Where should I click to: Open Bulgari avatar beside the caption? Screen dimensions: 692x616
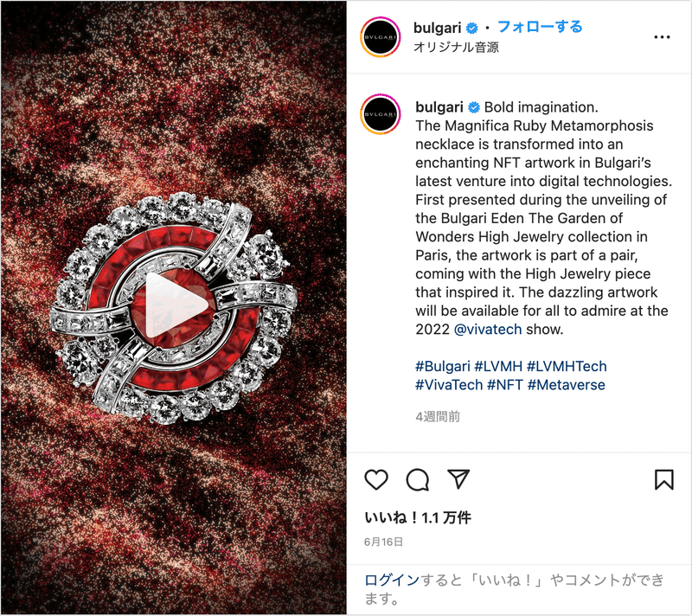[x=381, y=114]
